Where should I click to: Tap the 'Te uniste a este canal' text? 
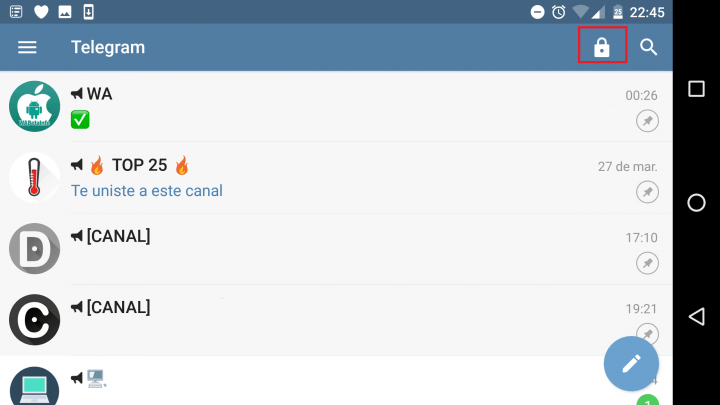pyautogui.click(x=146, y=191)
